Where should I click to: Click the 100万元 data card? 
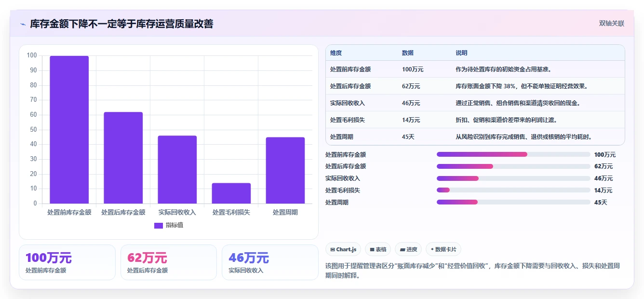click(x=67, y=262)
